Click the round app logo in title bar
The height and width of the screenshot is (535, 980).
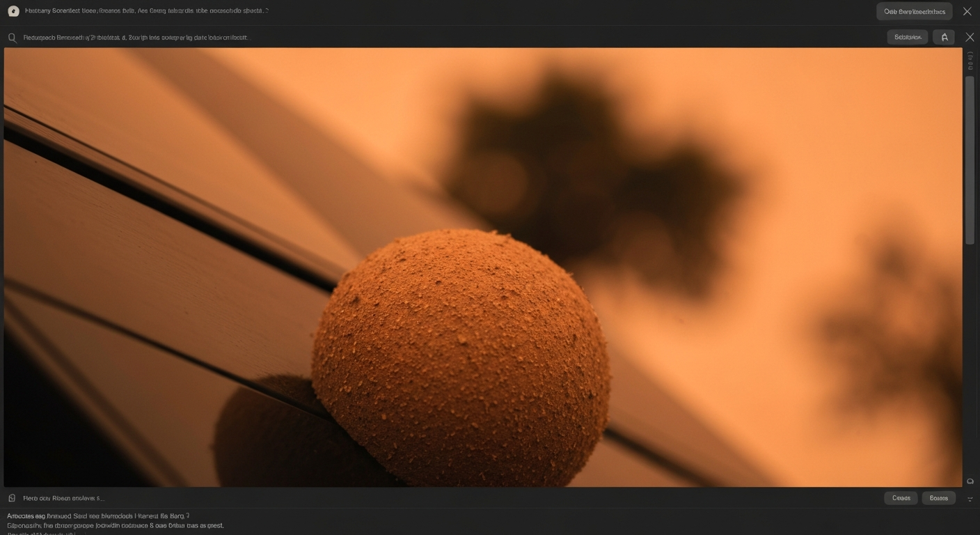pyautogui.click(x=13, y=11)
